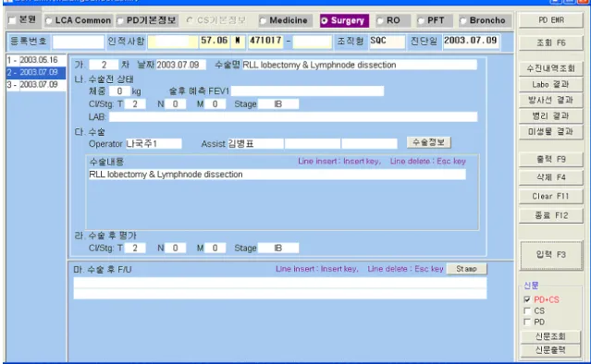The width and height of the screenshot is (591, 364).
Task: Click the Assist field 김병표
Action: point(255,143)
